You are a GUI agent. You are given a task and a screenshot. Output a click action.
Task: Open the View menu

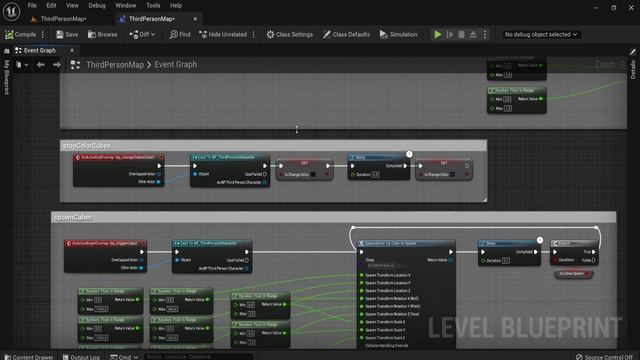point(72,5)
